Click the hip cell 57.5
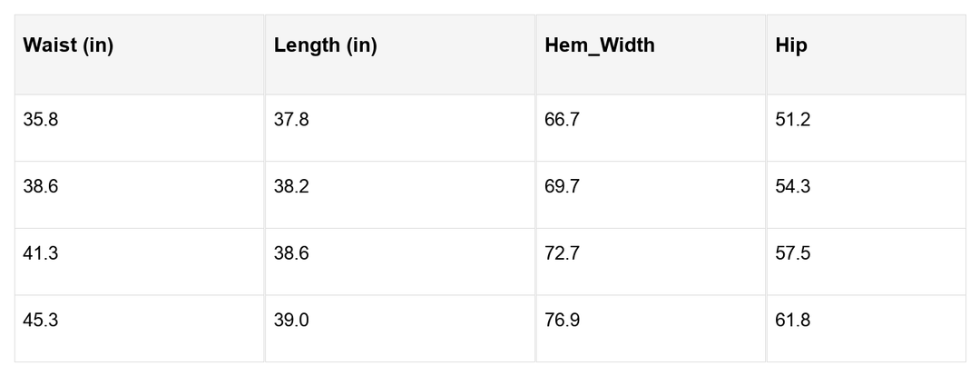This screenshot has width=980, height=376. coord(793,253)
